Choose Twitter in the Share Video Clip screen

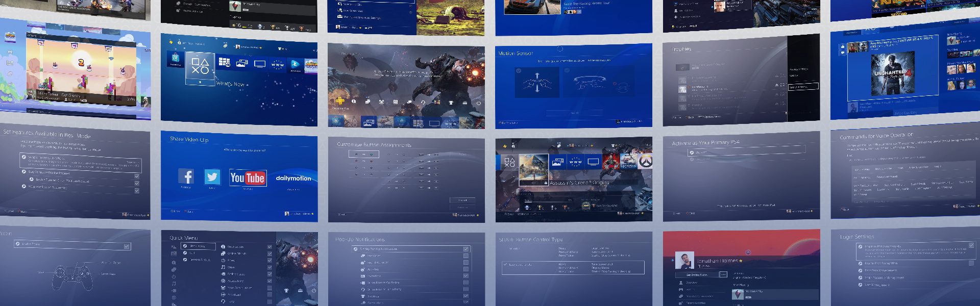212,176
